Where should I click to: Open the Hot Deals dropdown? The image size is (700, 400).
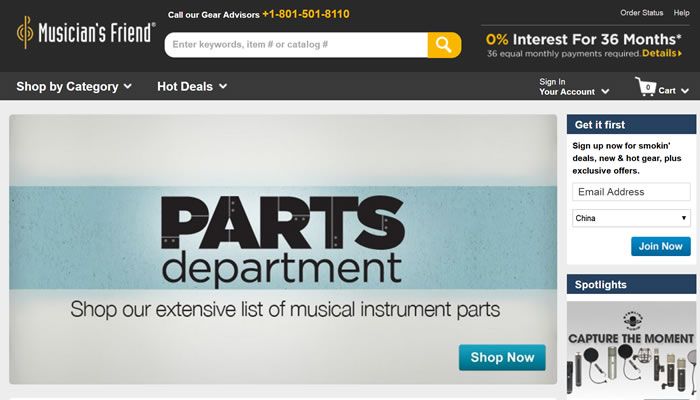[192, 87]
